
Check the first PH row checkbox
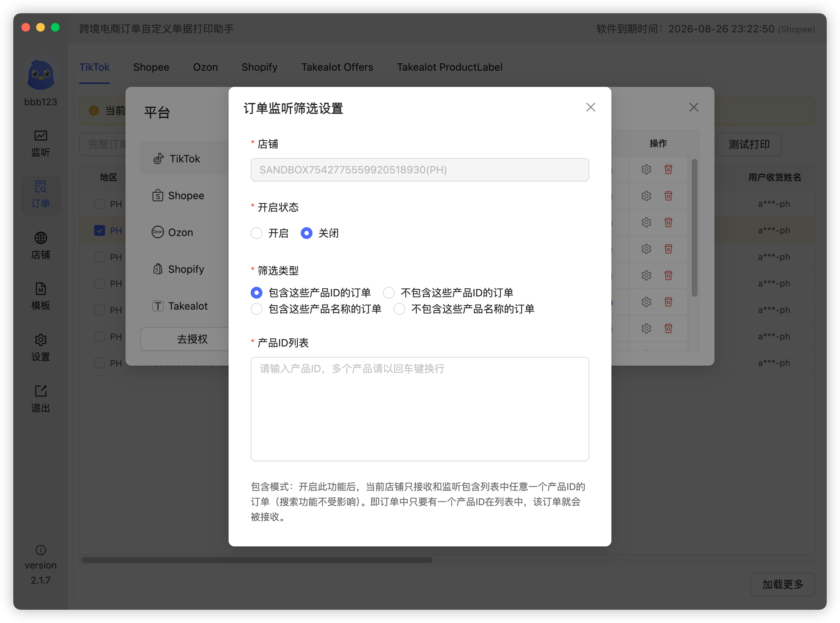[99, 204]
